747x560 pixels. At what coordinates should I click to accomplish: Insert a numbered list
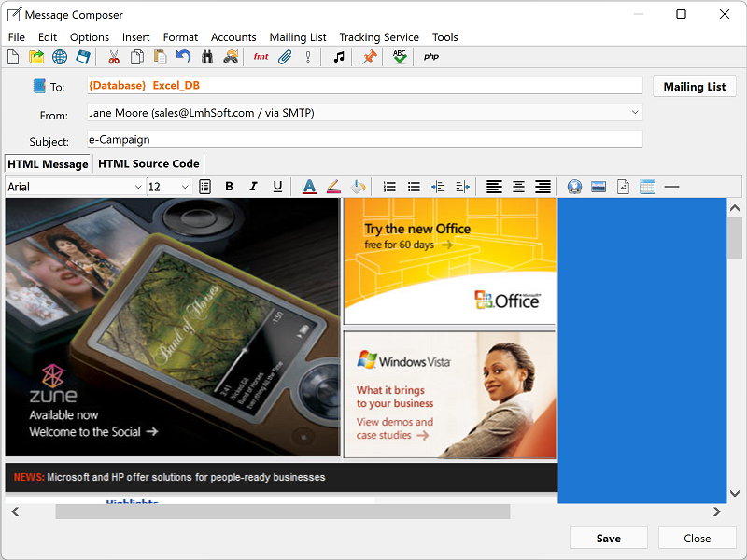389,187
